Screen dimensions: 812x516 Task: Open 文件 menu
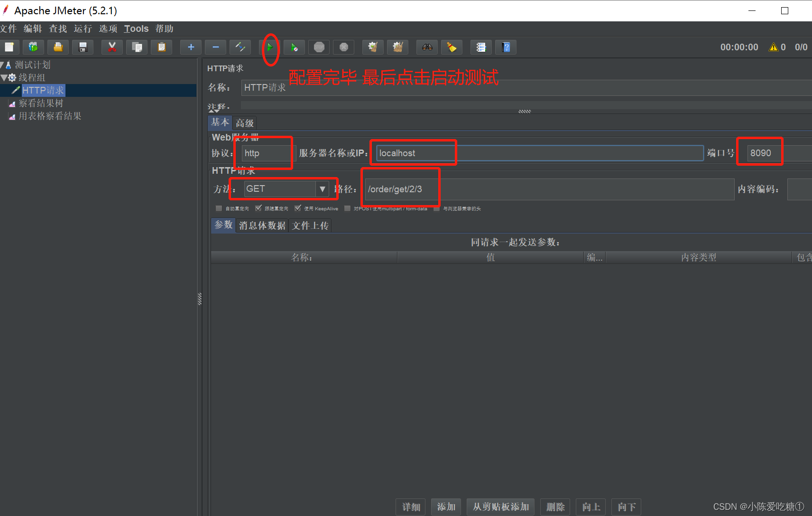9,28
